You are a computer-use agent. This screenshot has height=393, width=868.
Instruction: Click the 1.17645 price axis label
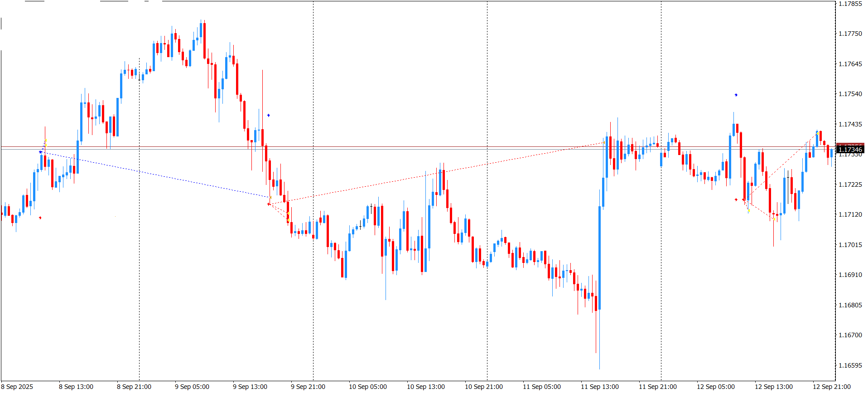point(850,64)
